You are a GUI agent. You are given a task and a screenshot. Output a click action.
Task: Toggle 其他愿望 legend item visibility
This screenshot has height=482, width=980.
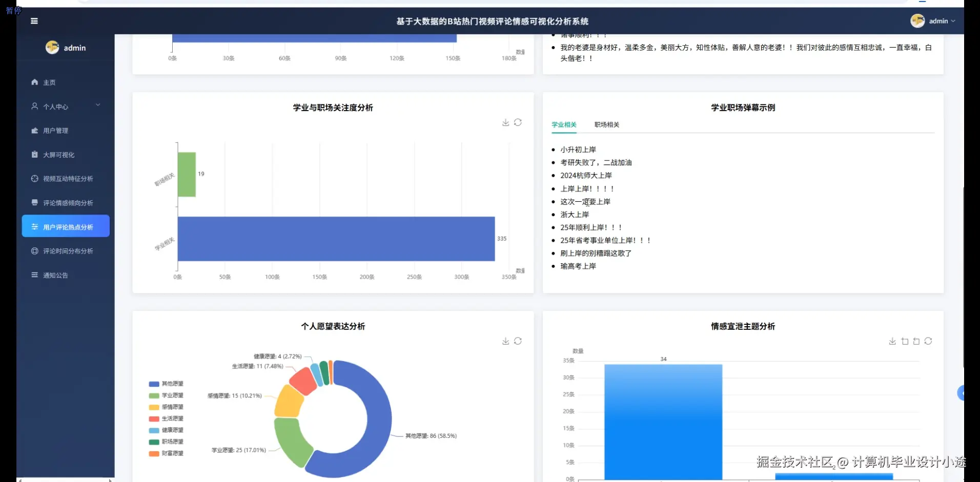[x=166, y=383]
